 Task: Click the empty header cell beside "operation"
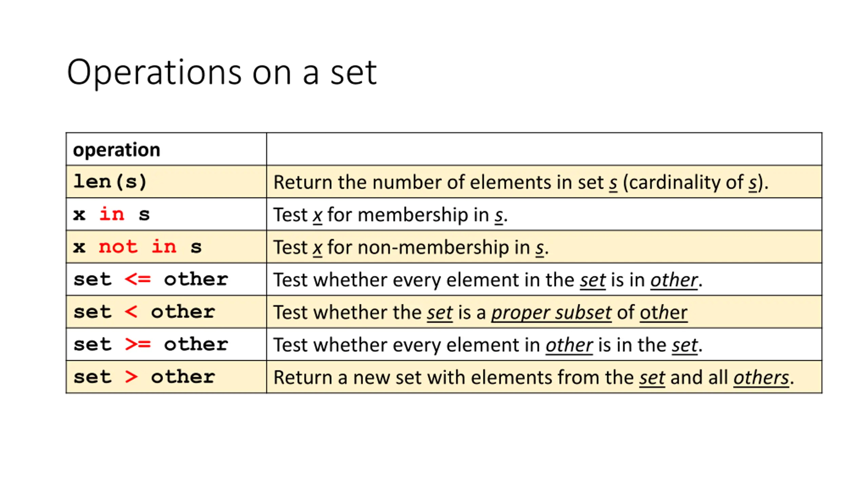[x=544, y=149]
